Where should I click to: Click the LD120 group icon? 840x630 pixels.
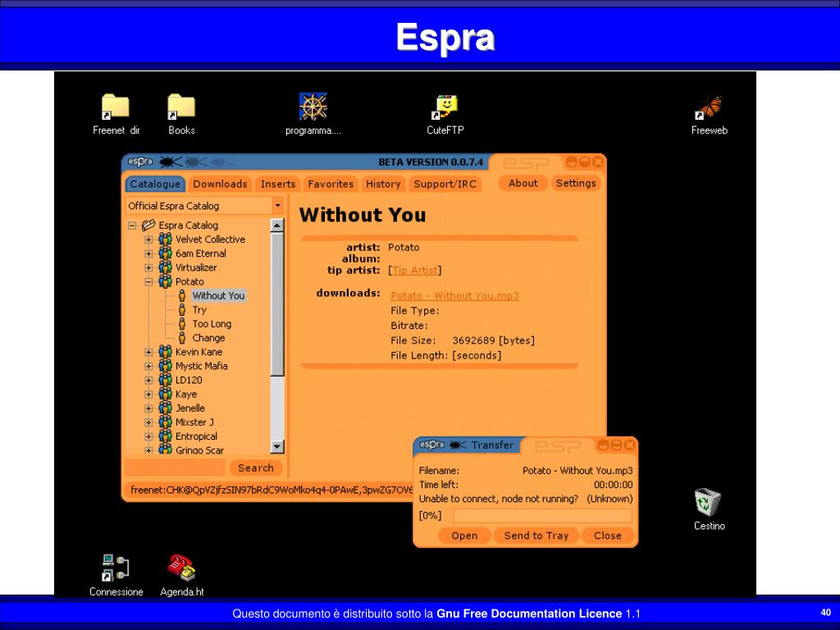pos(166,380)
